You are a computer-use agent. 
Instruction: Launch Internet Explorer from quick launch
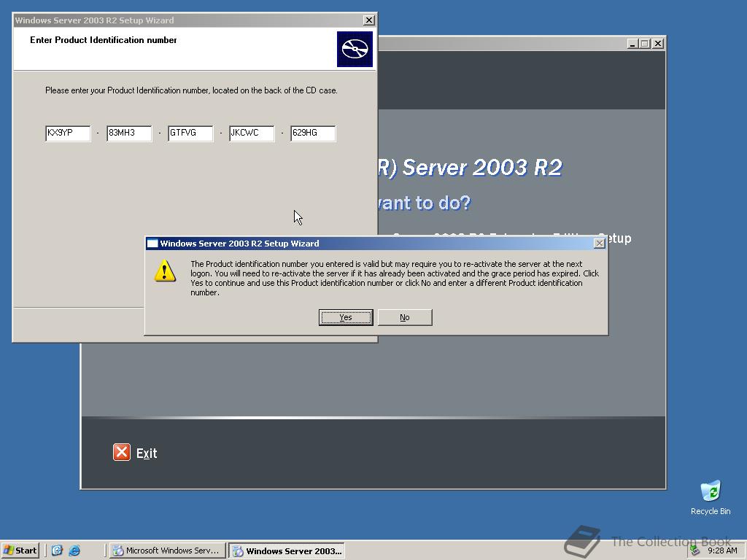74,551
